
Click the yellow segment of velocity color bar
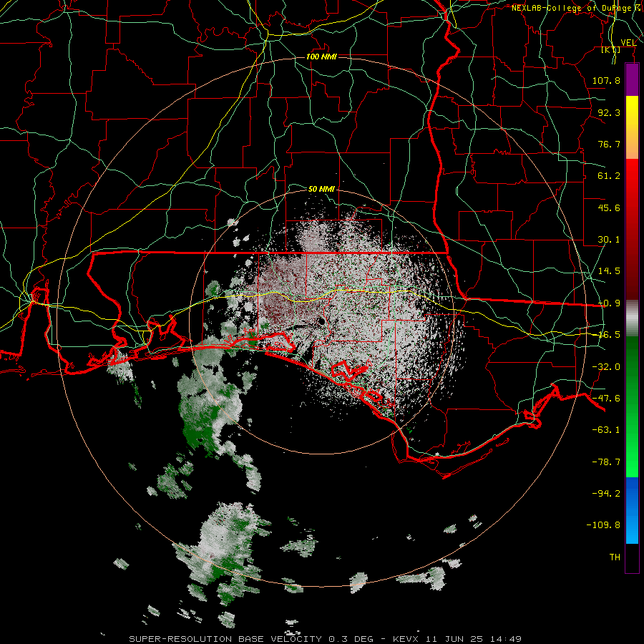pos(632,127)
